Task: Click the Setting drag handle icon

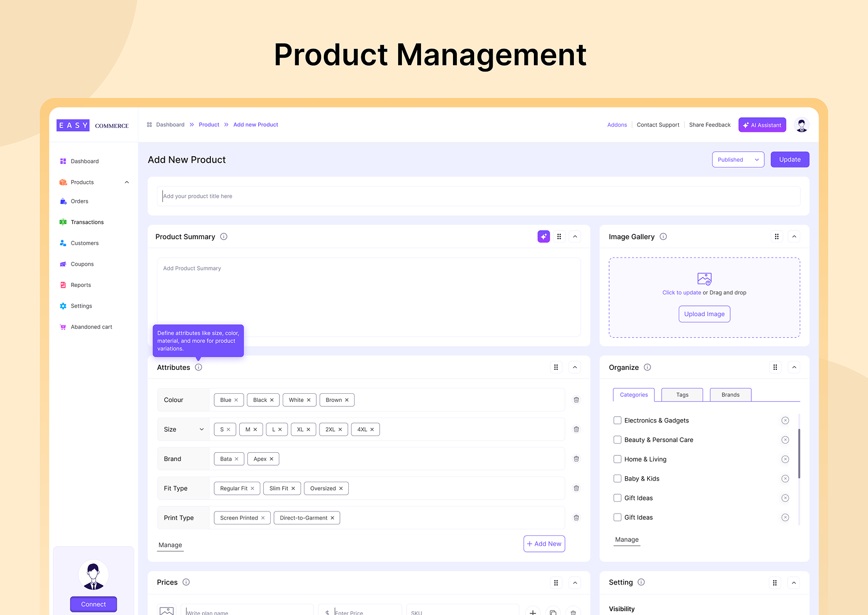Action: tap(775, 582)
